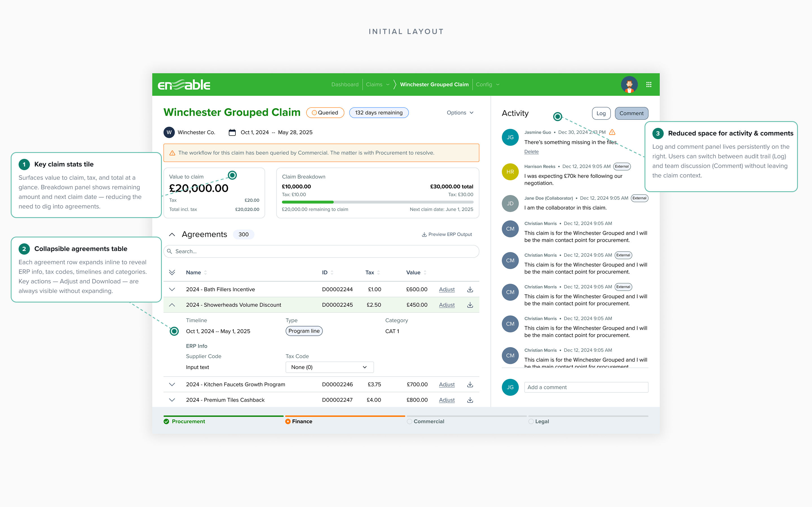Delete Jasmine Guo's comment

click(x=531, y=152)
